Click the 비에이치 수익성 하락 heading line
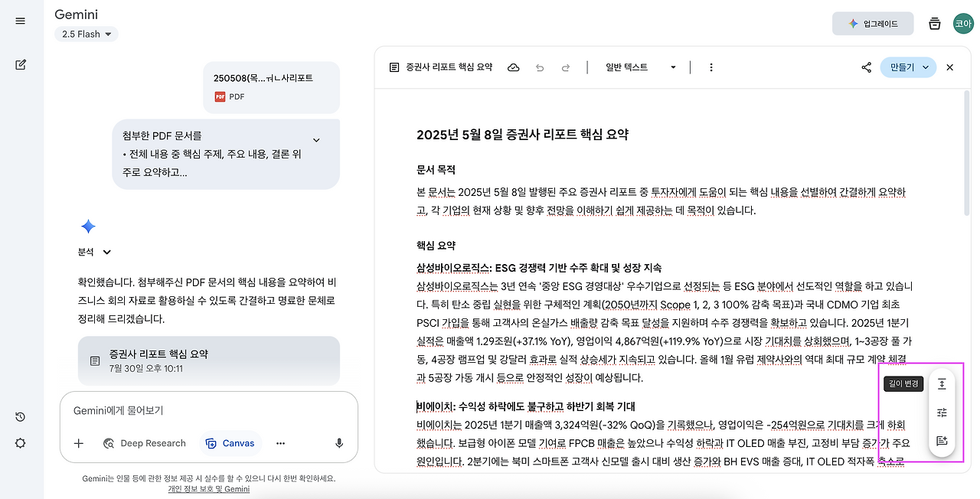980x499 pixels. point(526,406)
